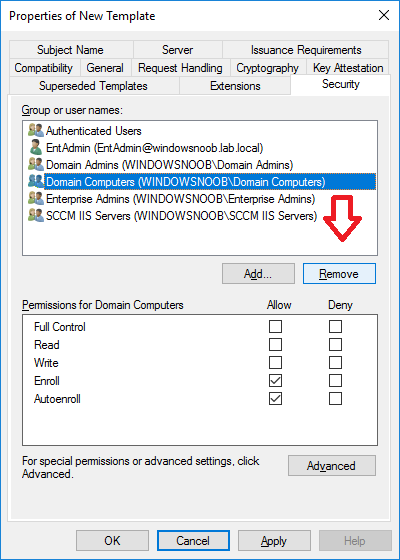Uncheck Allow for Enroll permission
This screenshot has width=400, height=560.
pos(275,380)
